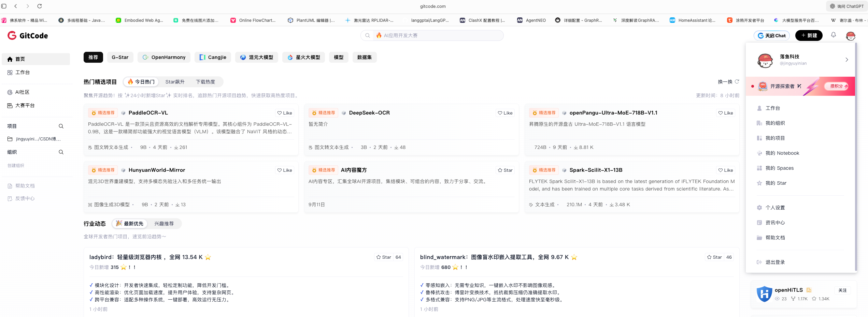
Task: Refresh recommendations with 换一换
Action: coord(726,82)
